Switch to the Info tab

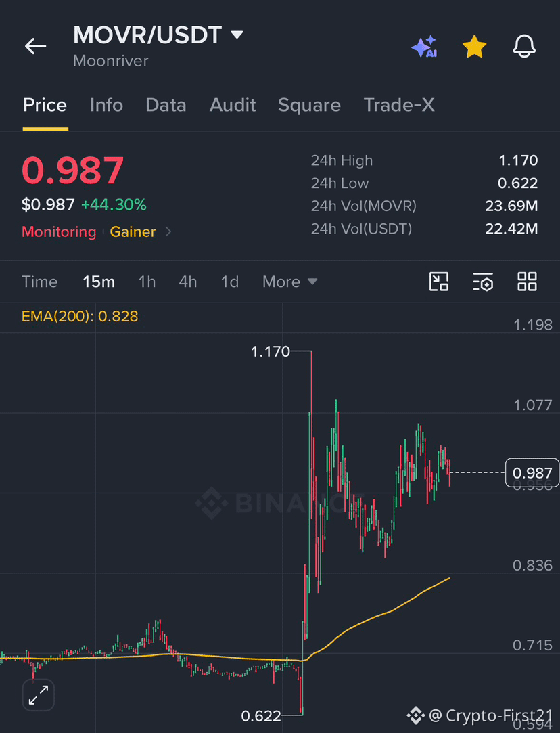click(106, 105)
